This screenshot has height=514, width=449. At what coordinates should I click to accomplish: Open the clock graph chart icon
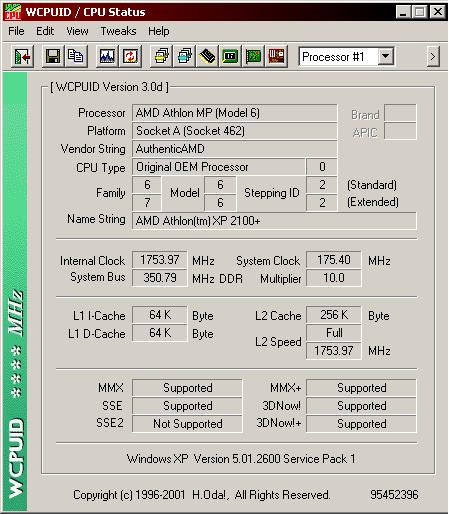tap(107, 57)
